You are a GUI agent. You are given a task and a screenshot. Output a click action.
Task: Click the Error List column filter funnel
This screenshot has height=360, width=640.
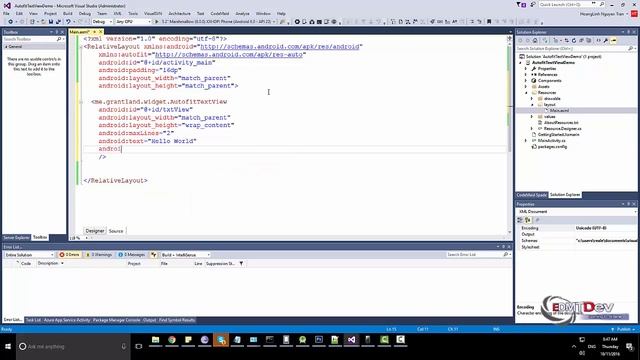[241, 264]
